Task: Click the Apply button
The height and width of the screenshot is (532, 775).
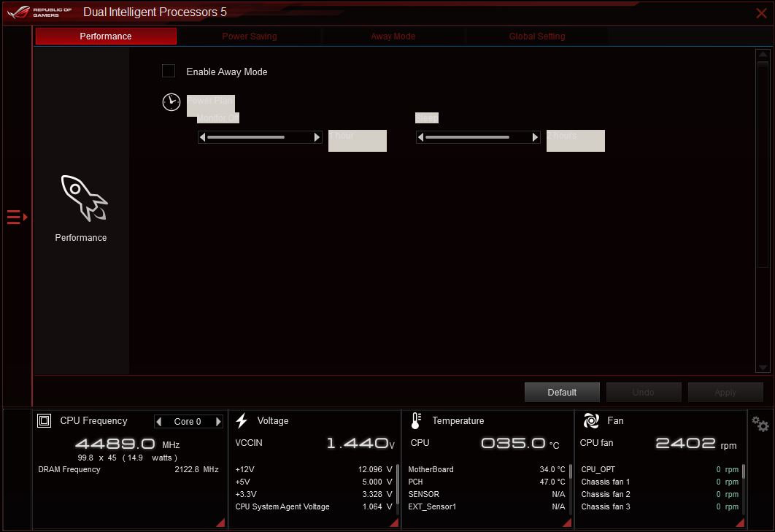Action: (725, 392)
